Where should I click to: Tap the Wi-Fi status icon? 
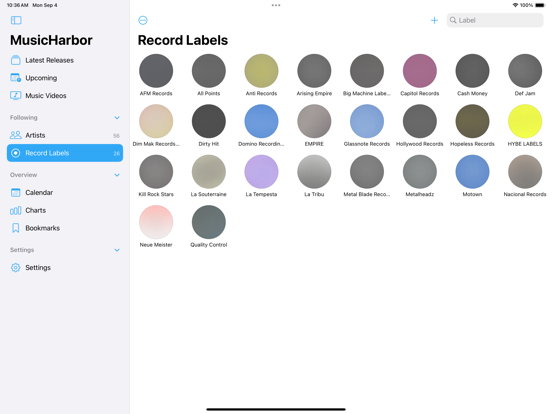tap(515, 5)
